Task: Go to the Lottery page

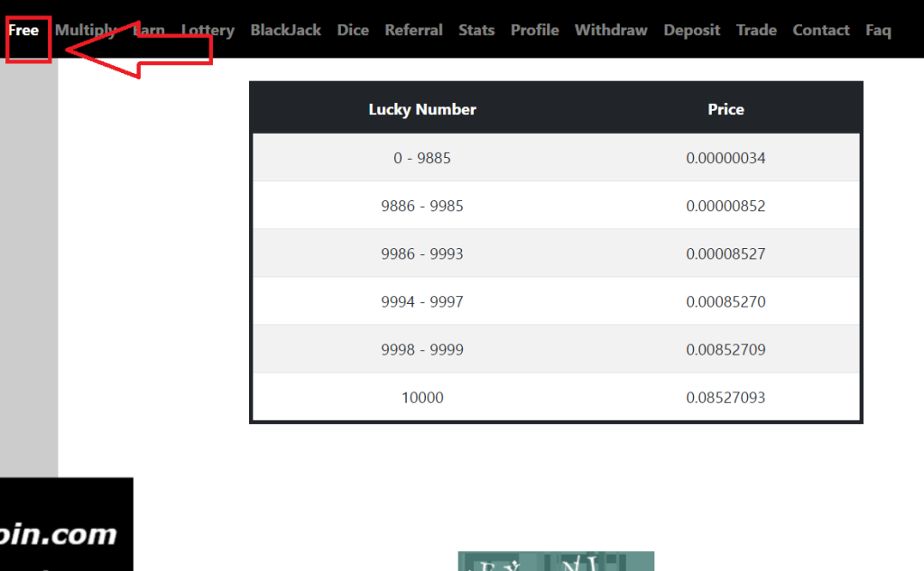Action: pyautogui.click(x=208, y=30)
